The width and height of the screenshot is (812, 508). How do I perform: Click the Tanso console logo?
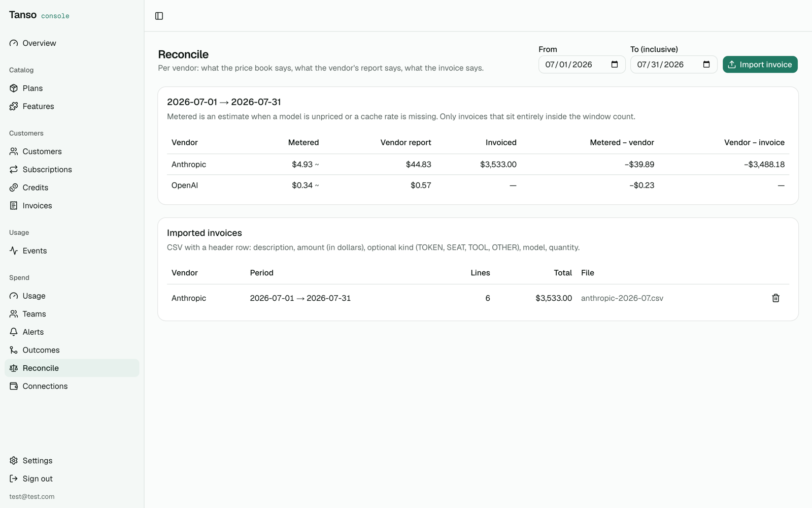pyautogui.click(x=39, y=15)
